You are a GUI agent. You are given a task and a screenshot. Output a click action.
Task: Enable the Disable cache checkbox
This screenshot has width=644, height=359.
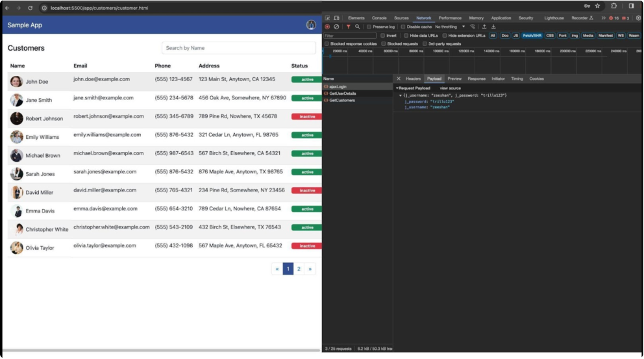point(403,27)
